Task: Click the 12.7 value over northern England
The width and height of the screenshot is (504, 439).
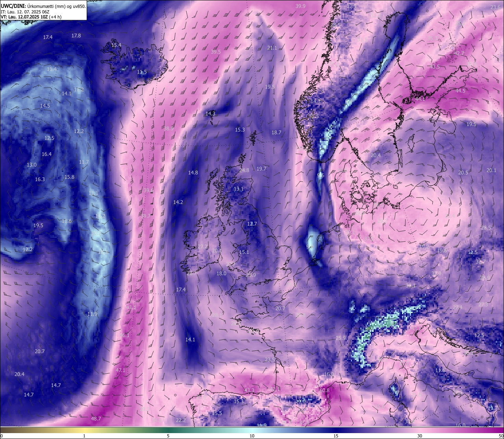Action: pyautogui.click(x=252, y=224)
